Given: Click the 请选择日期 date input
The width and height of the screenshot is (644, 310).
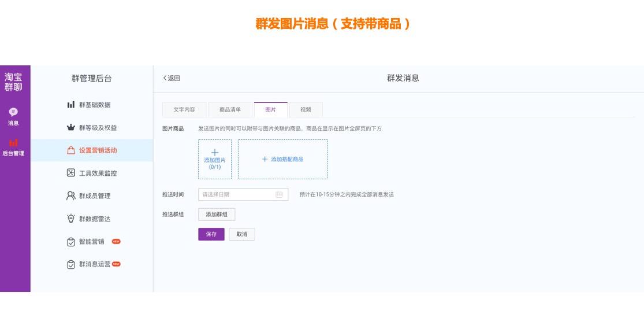Looking at the screenshot, I should click(243, 194).
